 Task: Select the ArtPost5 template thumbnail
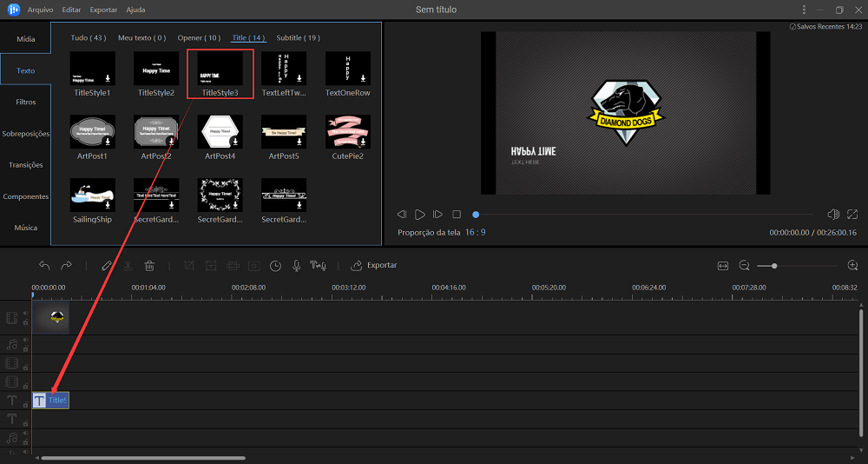click(x=284, y=132)
